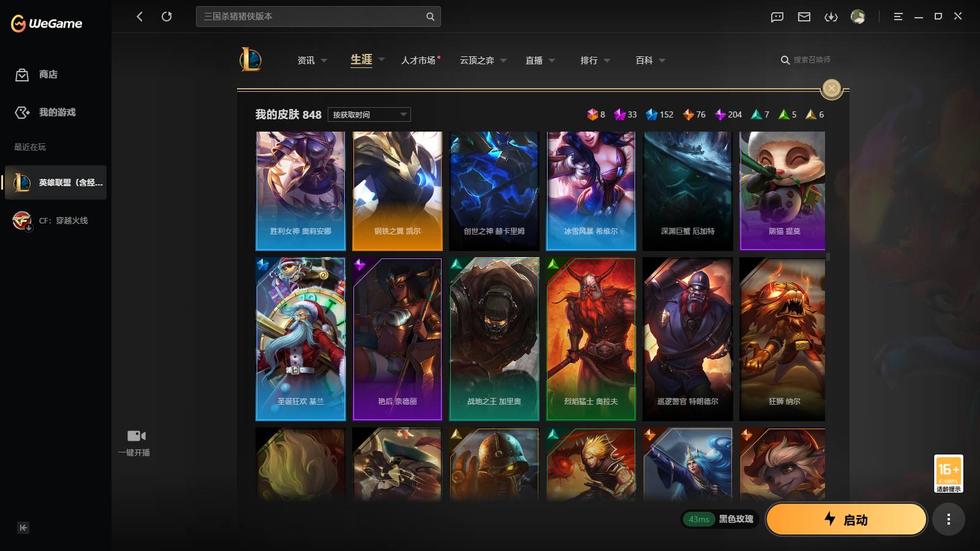The width and height of the screenshot is (980, 551).
Task: Open the 圣诞狂欢 基兰 skin card
Action: point(301,339)
